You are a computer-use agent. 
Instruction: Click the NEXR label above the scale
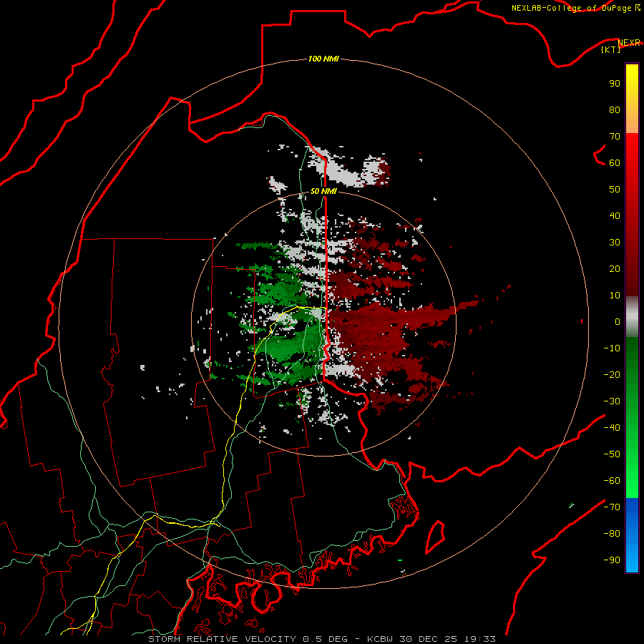tap(629, 43)
